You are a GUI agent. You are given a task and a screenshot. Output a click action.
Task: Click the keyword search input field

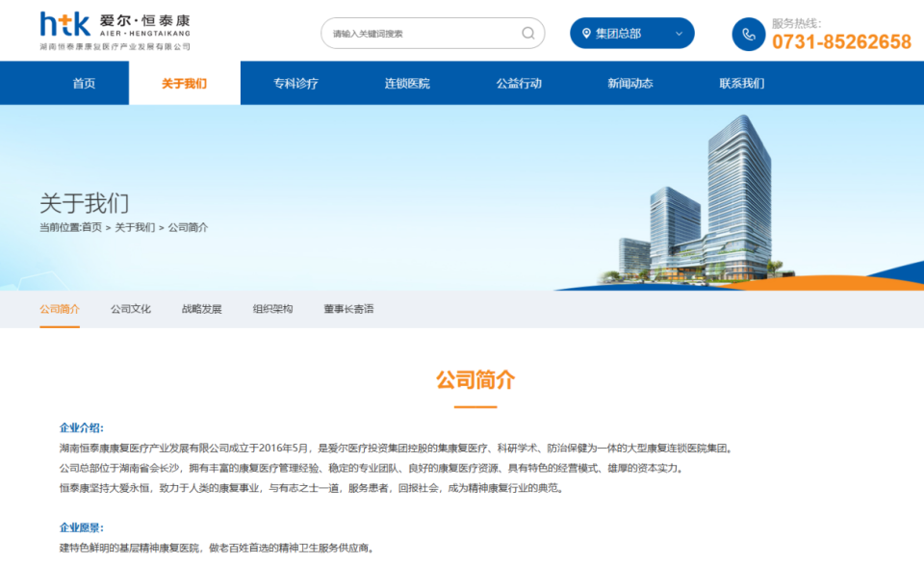(x=414, y=33)
